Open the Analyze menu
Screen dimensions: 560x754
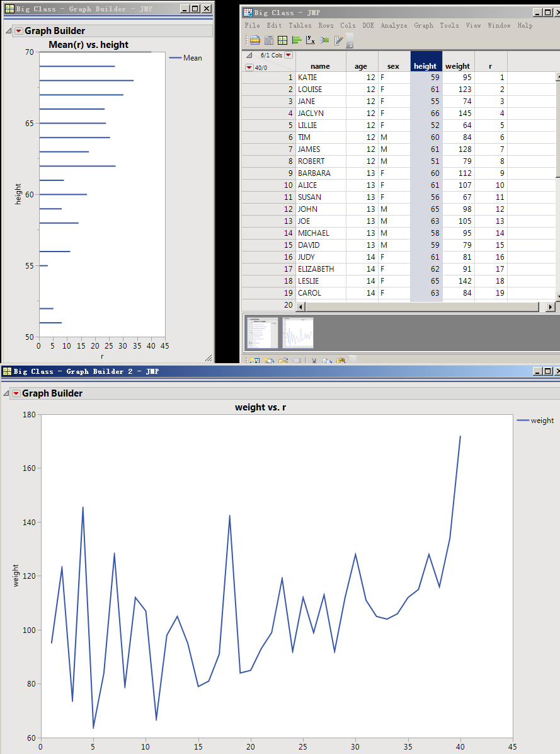pos(394,26)
